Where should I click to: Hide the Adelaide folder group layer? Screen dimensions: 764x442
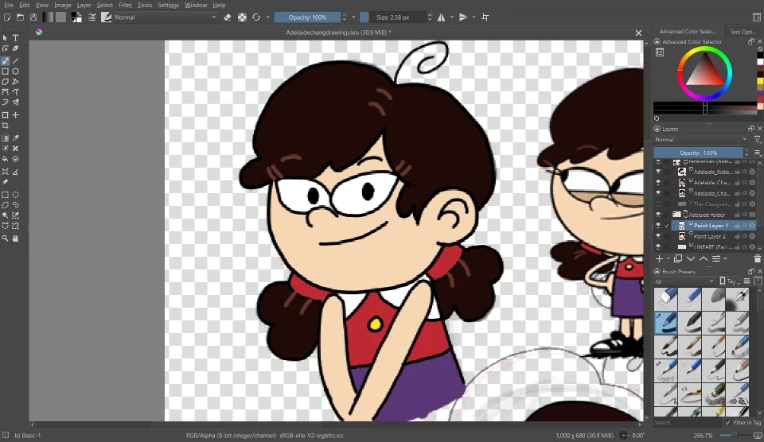pos(658,214)
